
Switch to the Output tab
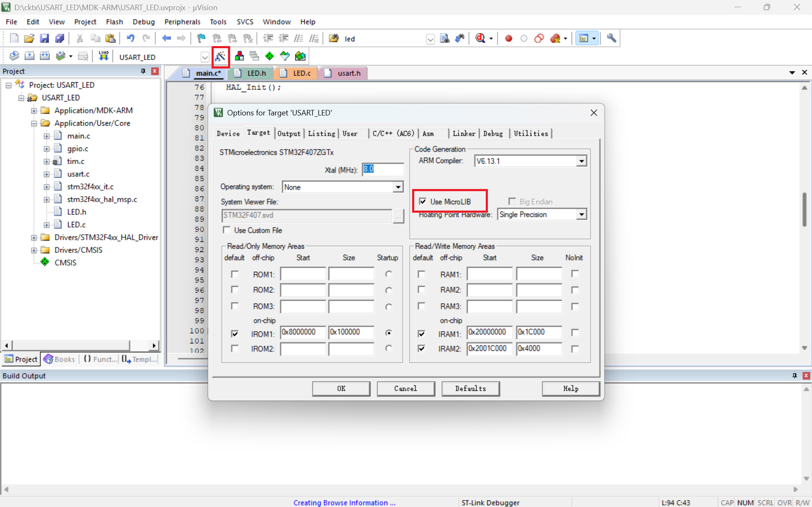tap(289, 134)
